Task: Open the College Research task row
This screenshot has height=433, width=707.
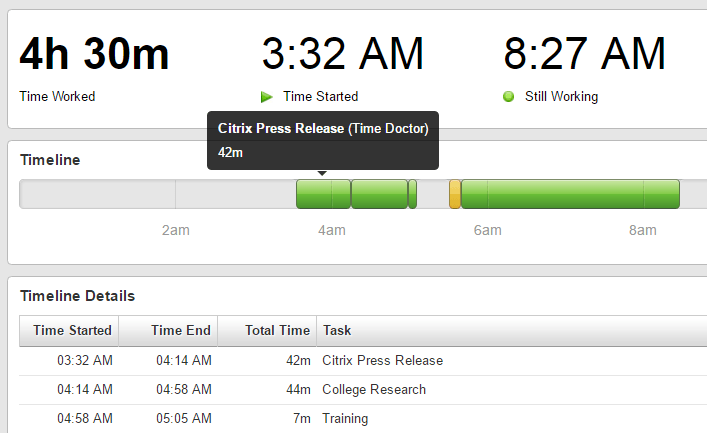Action: pos(374,389)
